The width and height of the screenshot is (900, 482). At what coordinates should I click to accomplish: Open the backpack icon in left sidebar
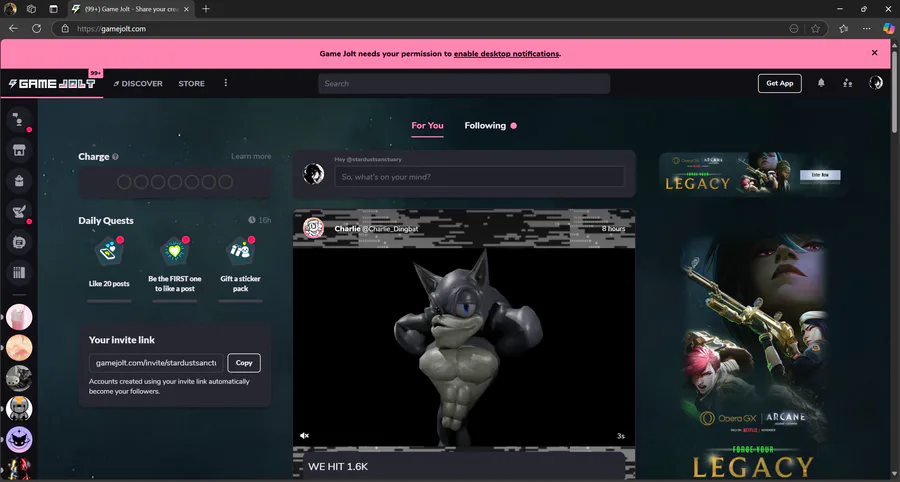(18, 181)
